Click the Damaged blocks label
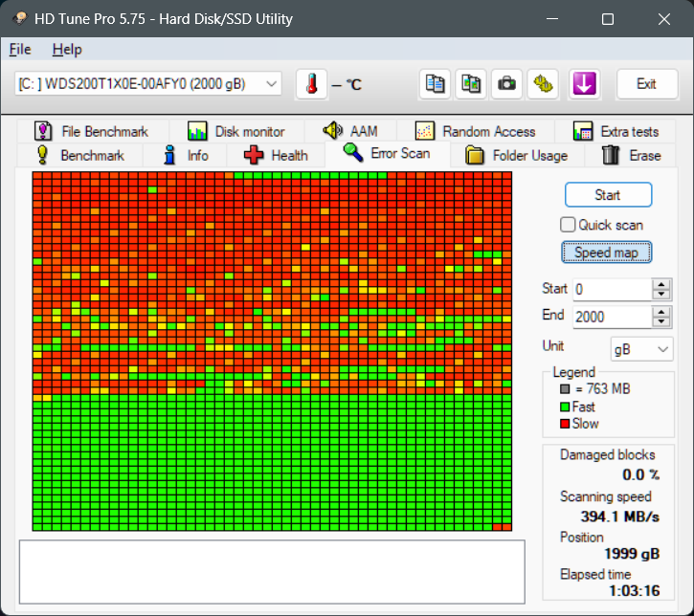The width and height of the screenshot is (694, 616). 607,454
